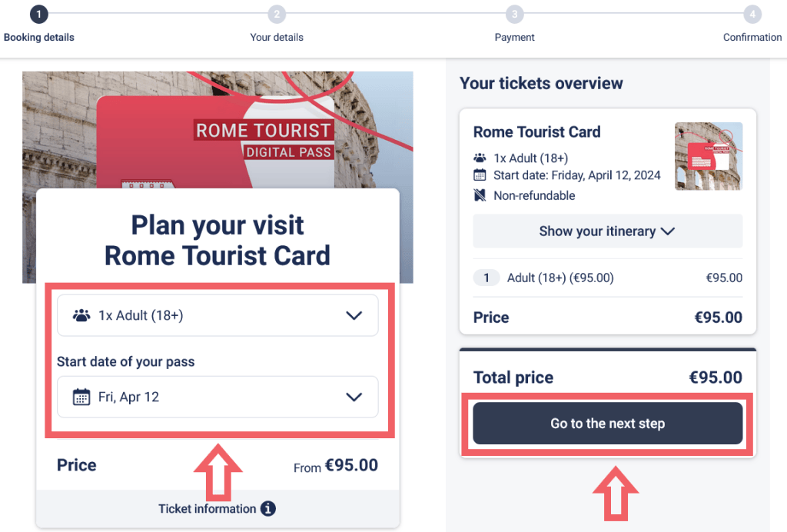787x532 pixels.
Task: Click the Total price €95.00 row
Action: (x=607, y=377)
